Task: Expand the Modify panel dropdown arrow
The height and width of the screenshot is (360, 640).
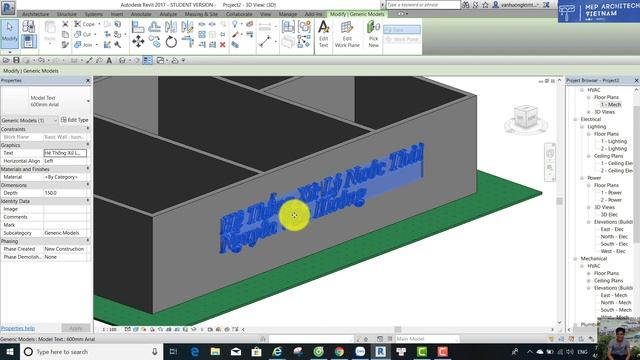Action: click(9, 52)
